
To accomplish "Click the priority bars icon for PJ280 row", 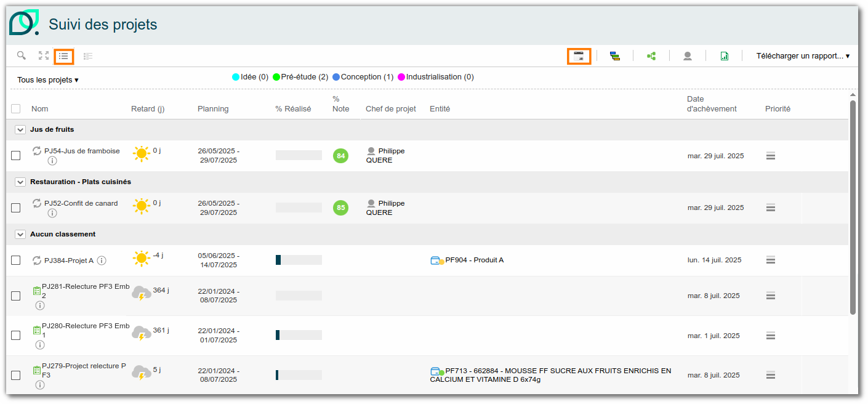I will [770, 336].
